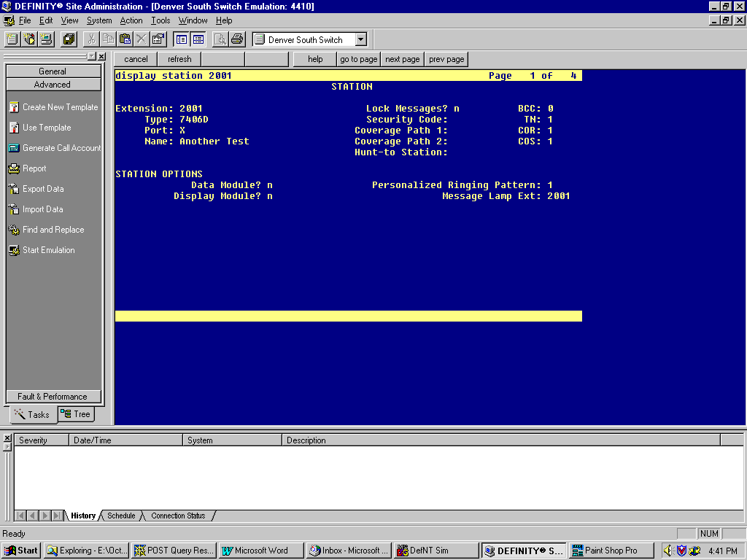Image resolution: width=747 pixels, height=560 pixels.
Task: Click the previous-tab navigation arrow
Action: coord(33,516)
